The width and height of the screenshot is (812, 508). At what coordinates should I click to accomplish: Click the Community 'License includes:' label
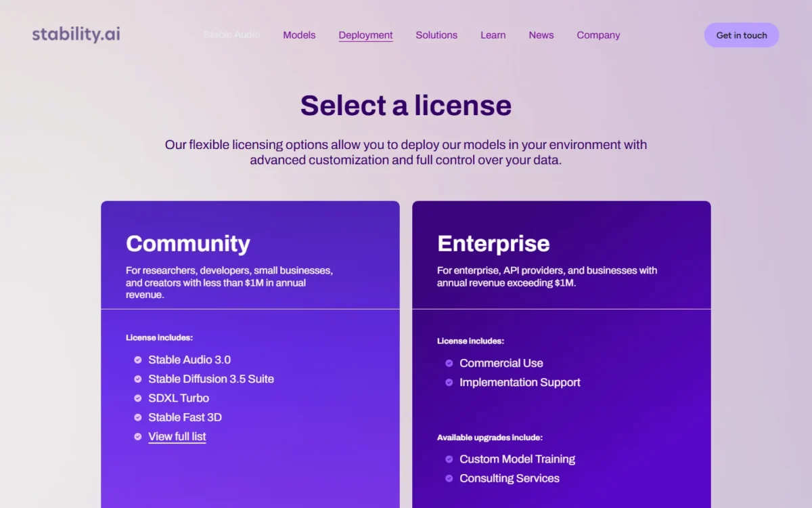pos(159,337)
